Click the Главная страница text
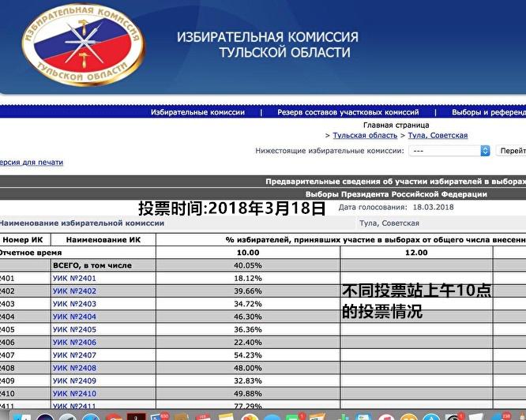The width and height of the screenshot is (526, 420). (396, 125)
